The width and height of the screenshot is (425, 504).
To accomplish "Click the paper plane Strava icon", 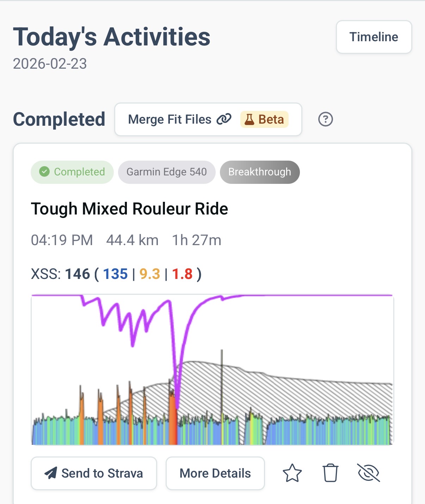I will (51, 473).
